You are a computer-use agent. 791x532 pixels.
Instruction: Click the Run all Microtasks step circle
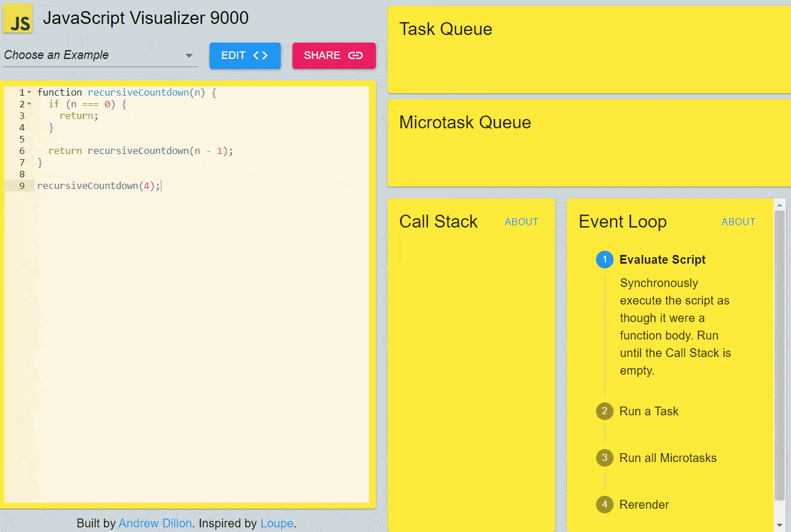coord(605,458)
